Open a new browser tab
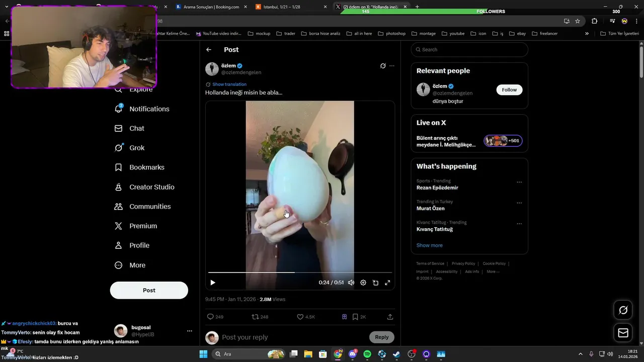 click(x=417, y=7)
